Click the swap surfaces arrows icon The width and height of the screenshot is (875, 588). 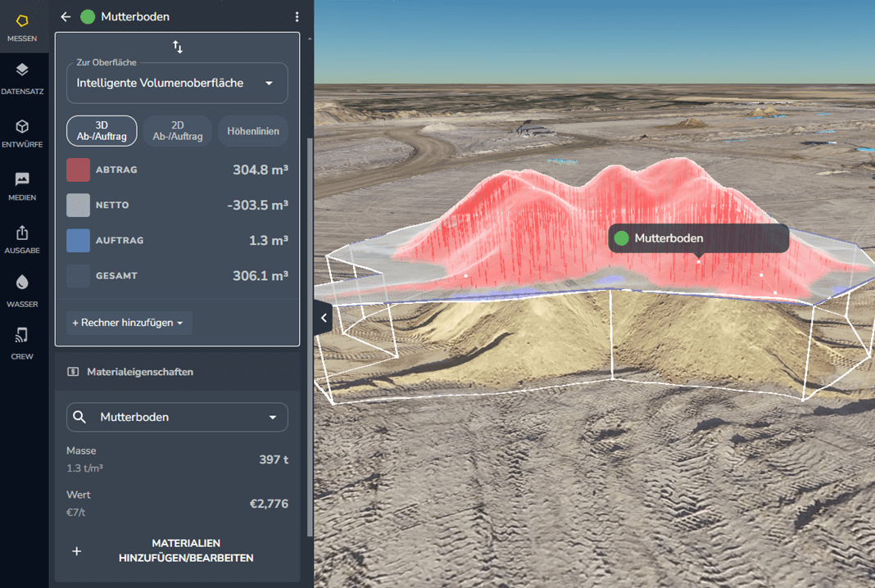click(178, 47)
